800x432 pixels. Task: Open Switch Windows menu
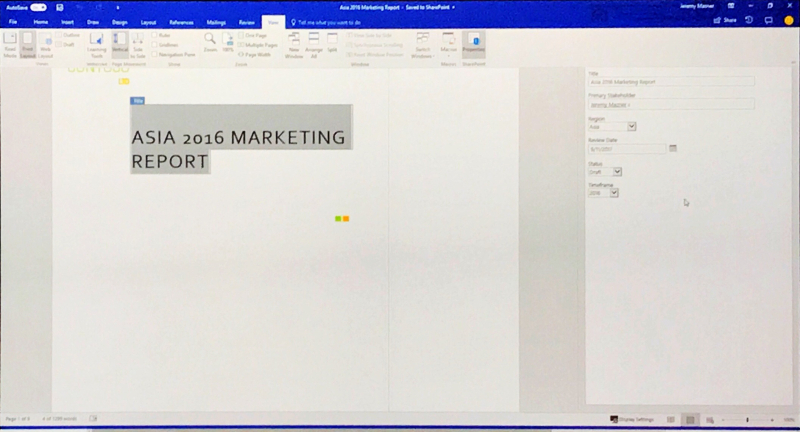point(422,45)
